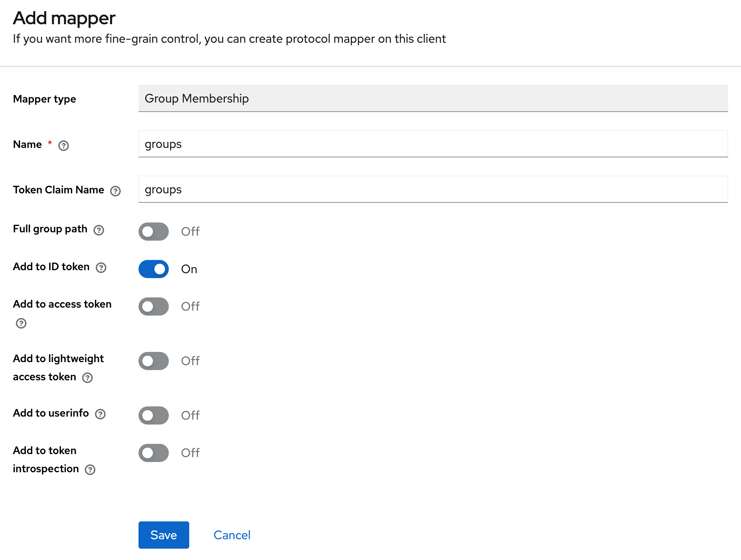This screenshot has height=560, width=741.
Task: Click help icon under Add to access token
Action: pos(21,323)
